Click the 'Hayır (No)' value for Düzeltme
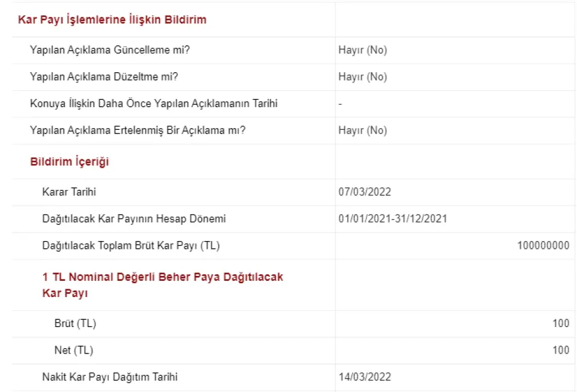Screen dimensions: 577x392 pyautogui.click(x=362, y=77)
